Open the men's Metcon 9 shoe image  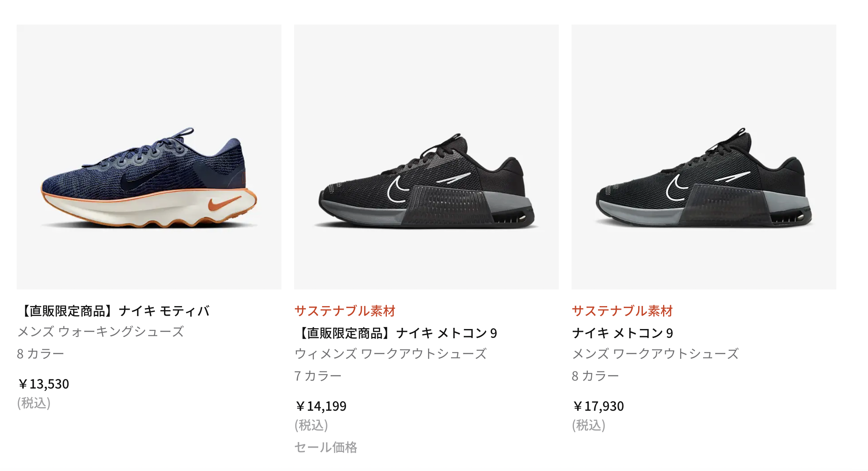704,157
